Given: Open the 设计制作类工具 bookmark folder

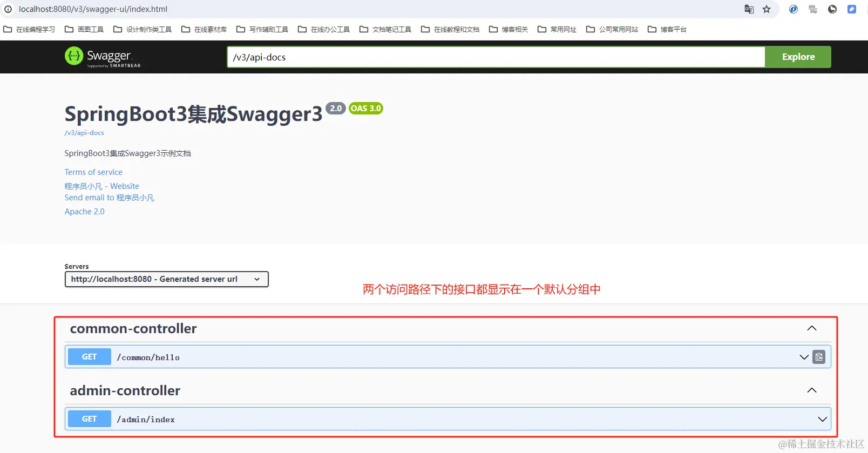Looking at the screenshot, I should click(x=143, y=29).
